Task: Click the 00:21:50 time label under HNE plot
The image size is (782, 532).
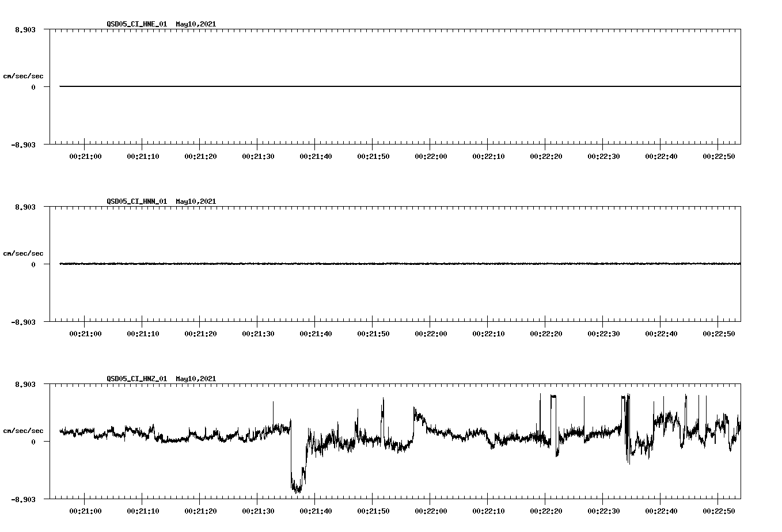Action: [373, 157]
